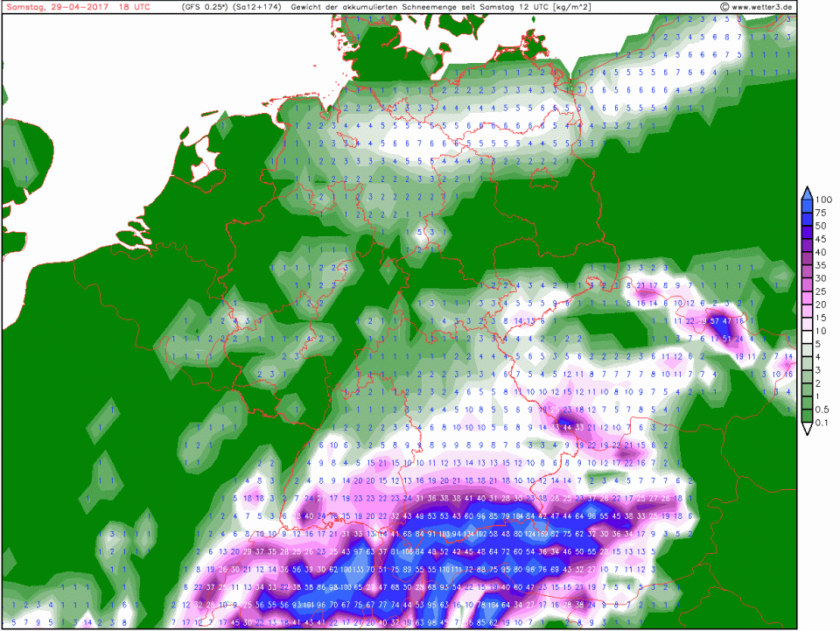Select the legend swatch between 35 and 40

pos(806,258)
